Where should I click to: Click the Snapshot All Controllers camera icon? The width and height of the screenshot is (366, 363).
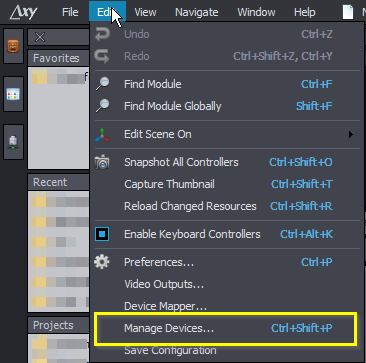tap(102, 162)
